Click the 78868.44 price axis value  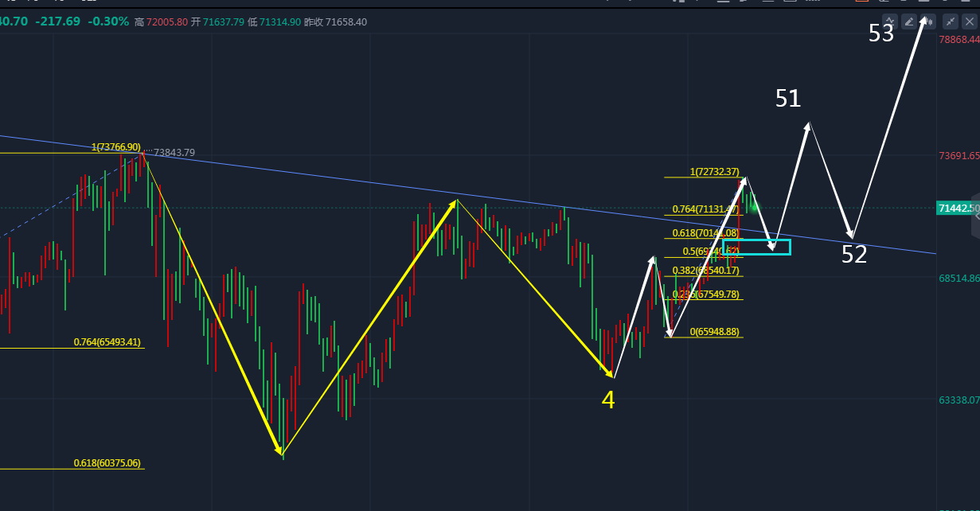[959, 39]
